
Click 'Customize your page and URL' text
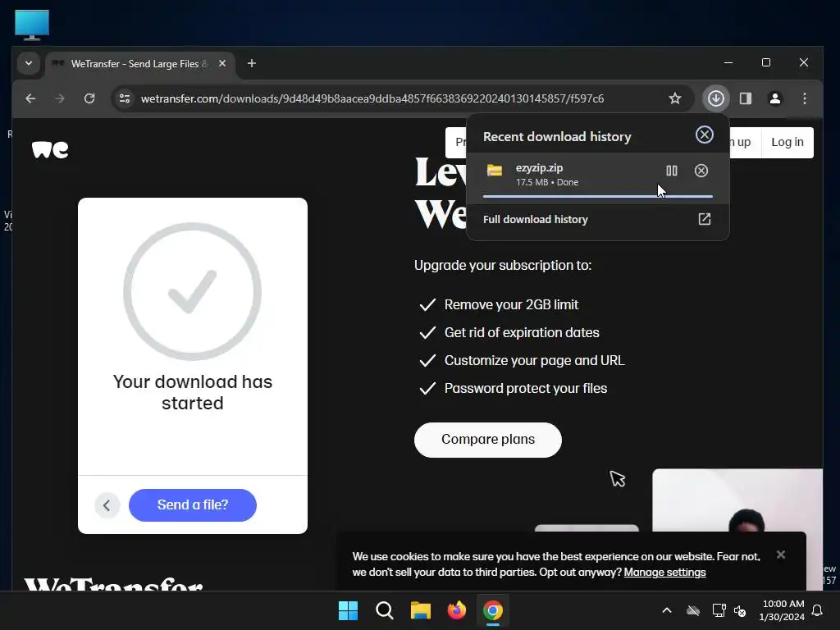[534, 361]
